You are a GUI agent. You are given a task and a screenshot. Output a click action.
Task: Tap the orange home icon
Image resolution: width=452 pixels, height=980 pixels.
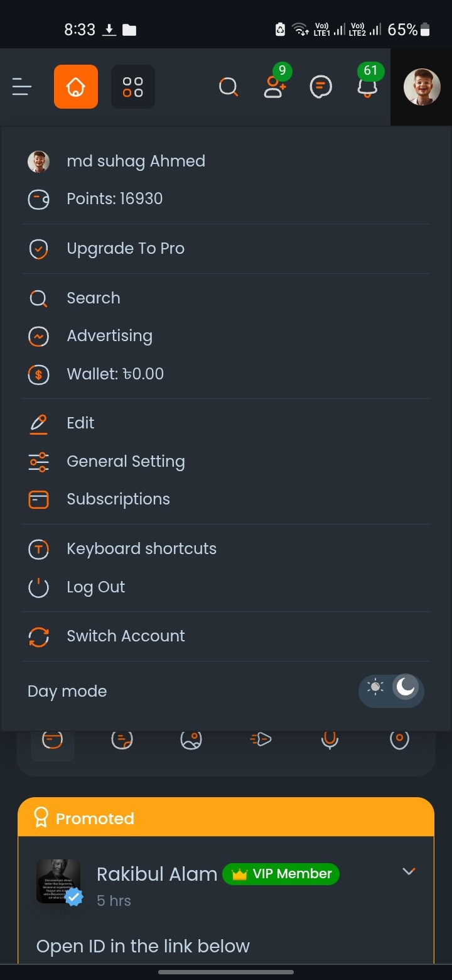(76, 87)
